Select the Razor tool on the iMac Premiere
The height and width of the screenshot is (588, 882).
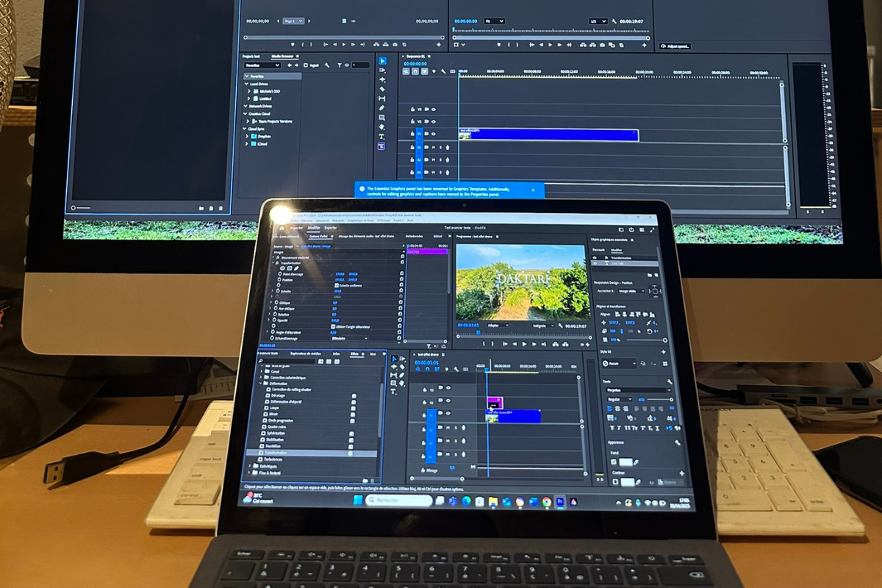point(382,89)
